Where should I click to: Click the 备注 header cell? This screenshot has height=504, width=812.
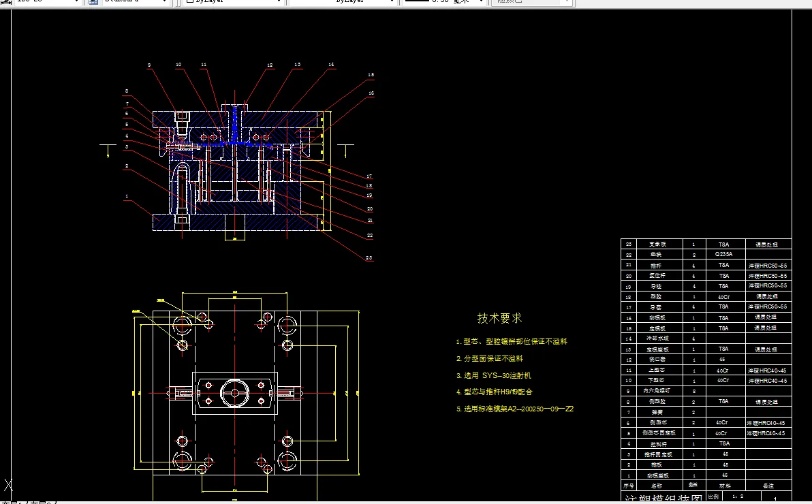(x=768, y=486)
